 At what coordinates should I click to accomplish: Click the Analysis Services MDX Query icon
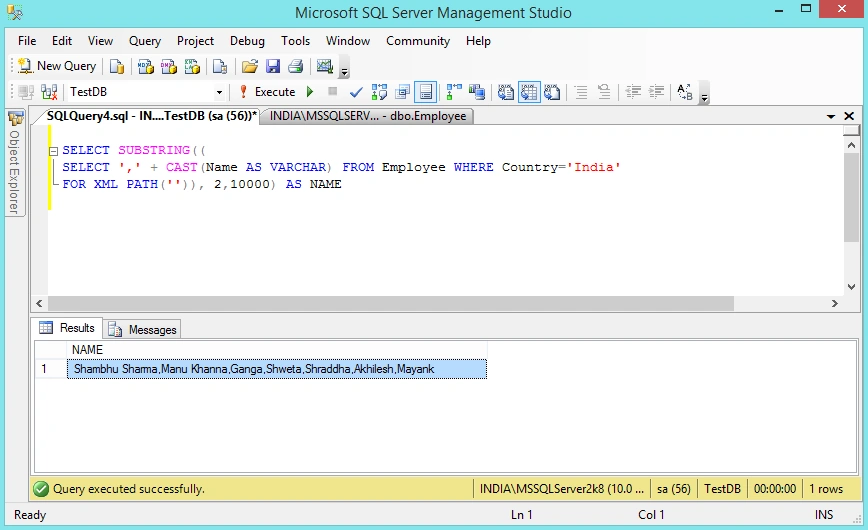[x=146, y=66]
